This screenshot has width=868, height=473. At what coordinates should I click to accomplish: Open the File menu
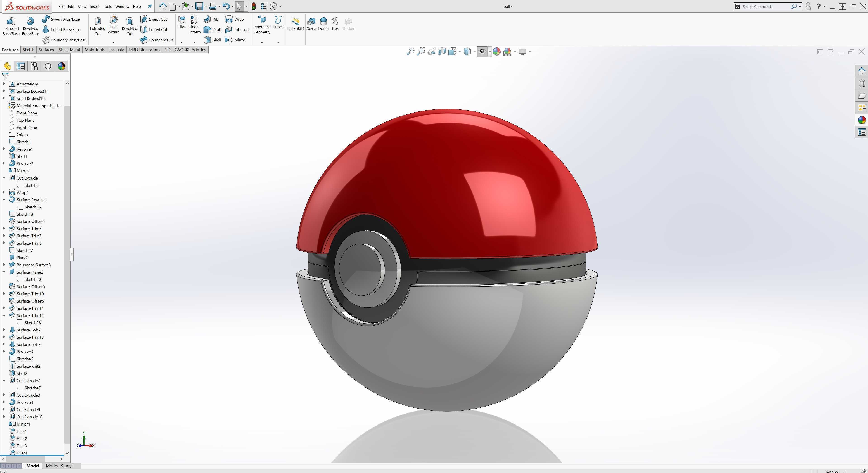61,6
